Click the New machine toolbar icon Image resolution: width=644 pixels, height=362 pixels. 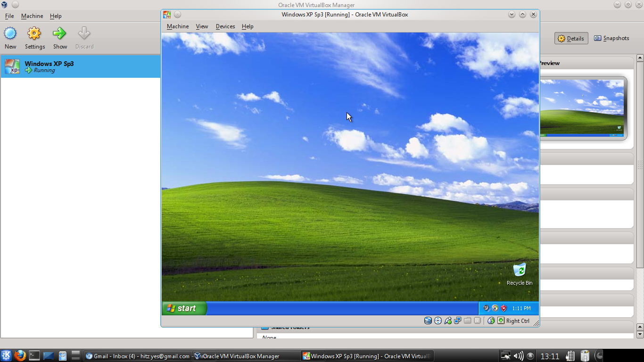click(x=10, y=34)
